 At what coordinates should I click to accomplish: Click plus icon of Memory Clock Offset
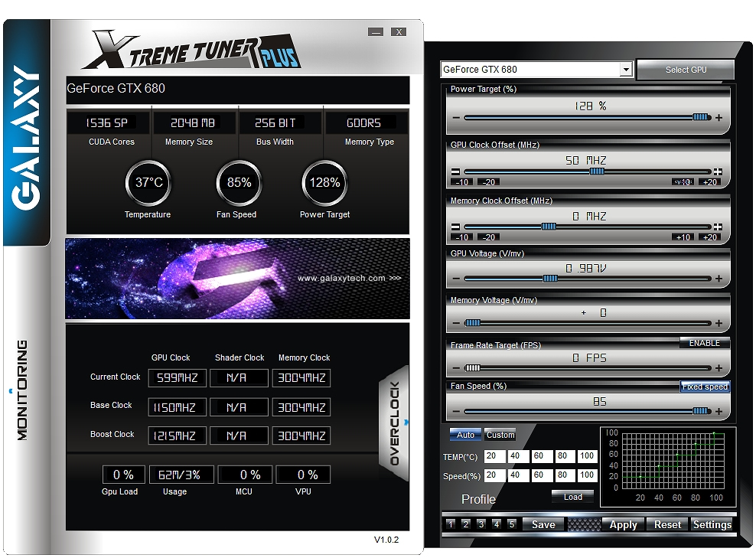point(718,227)
